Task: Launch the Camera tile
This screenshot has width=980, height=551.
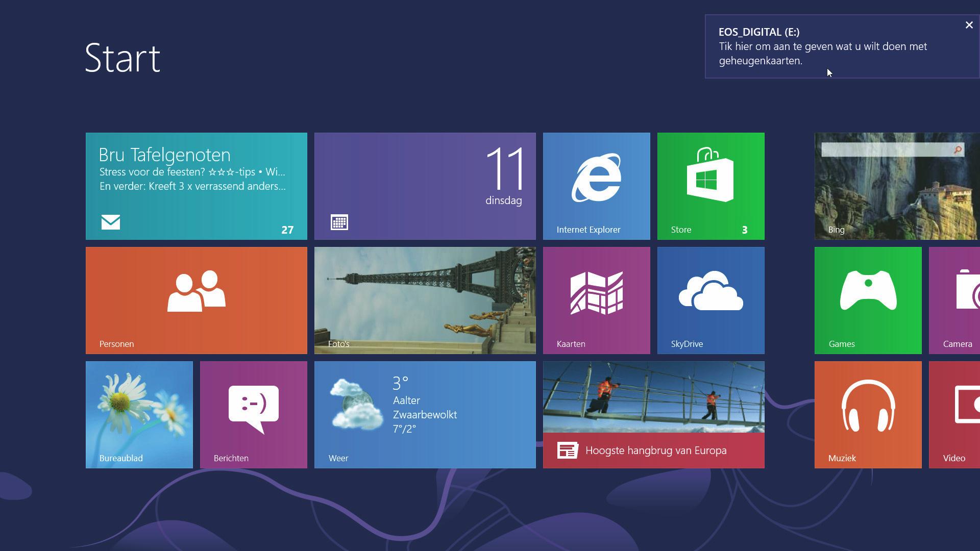Action: tap(954, 300)
